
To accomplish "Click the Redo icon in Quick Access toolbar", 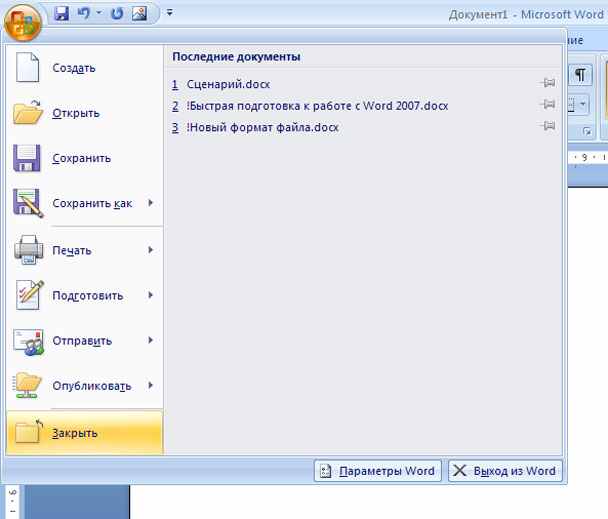I will 117,14.
